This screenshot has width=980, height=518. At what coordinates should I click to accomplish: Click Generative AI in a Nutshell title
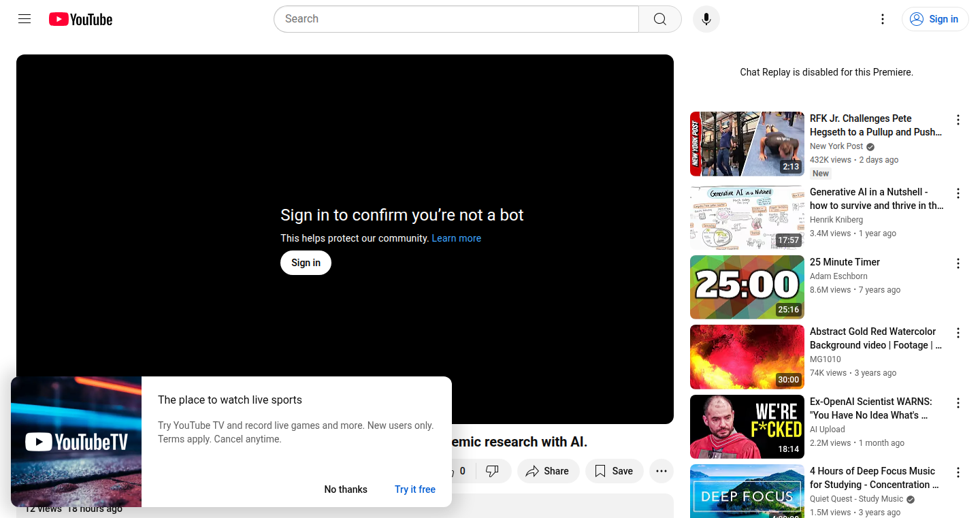point(877,199)
